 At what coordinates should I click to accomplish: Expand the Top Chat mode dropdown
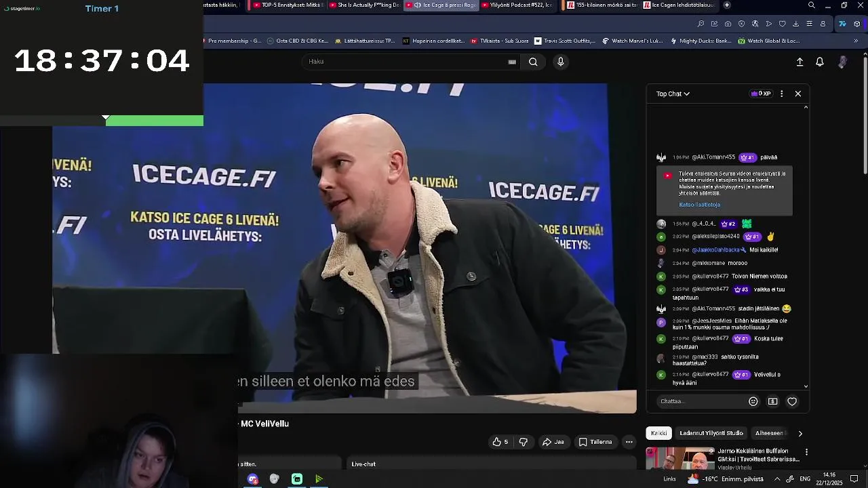[x=673, y=94]
